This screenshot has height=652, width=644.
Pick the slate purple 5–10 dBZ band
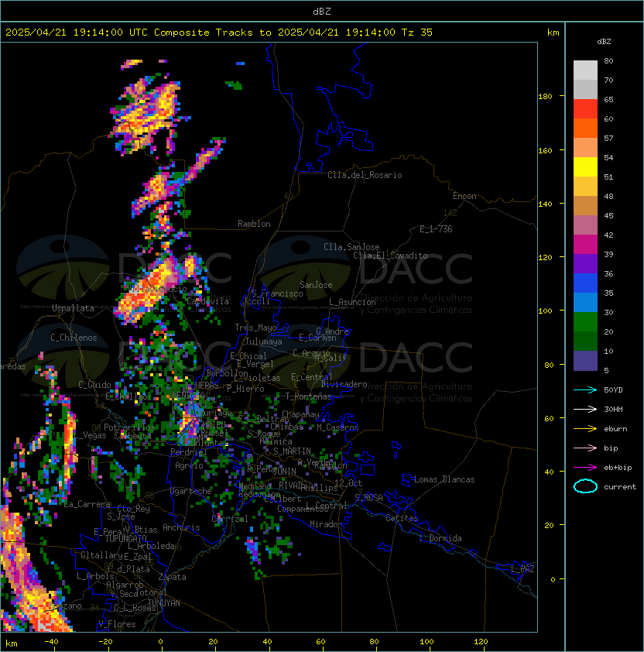pyautogui.click(x=585, y=361)
